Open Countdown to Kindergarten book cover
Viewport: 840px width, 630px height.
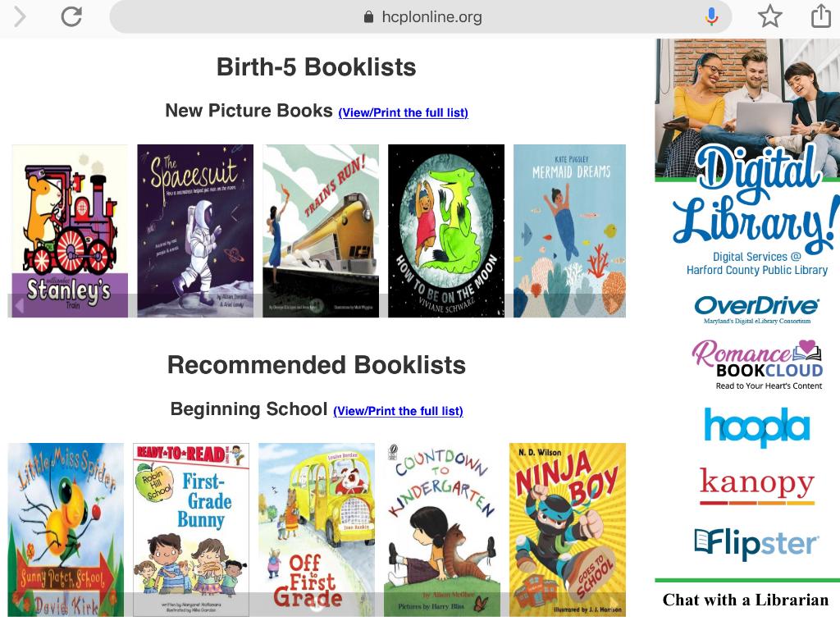pos(442,529)
